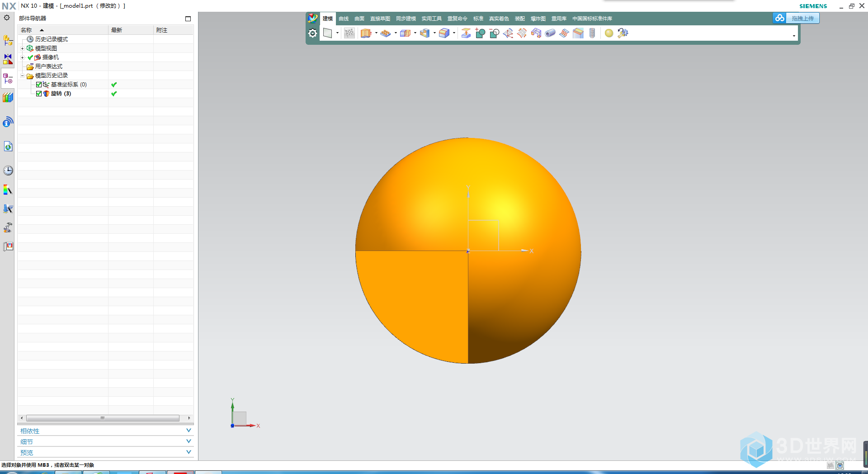Collapse the 模型历史记录 tree node

tap(22, 76)
